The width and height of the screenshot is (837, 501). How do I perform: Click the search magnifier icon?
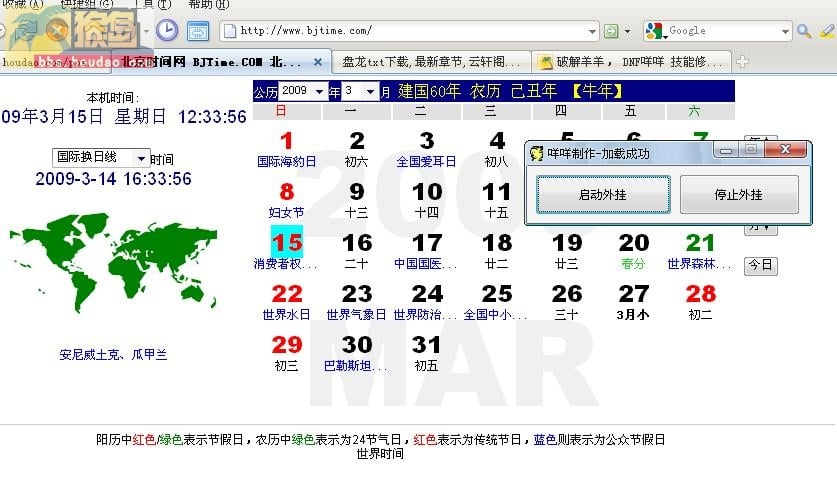coord(803,31)
